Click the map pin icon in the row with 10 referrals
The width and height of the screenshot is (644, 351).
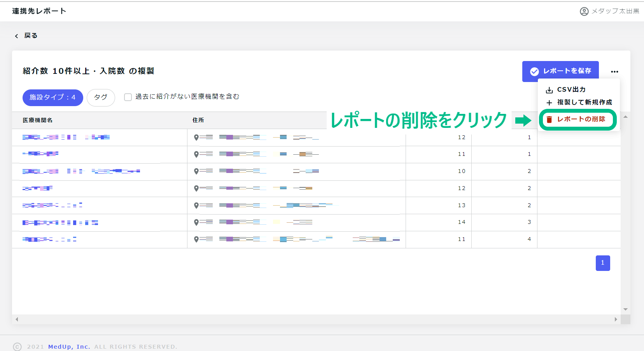pos(196,171)
